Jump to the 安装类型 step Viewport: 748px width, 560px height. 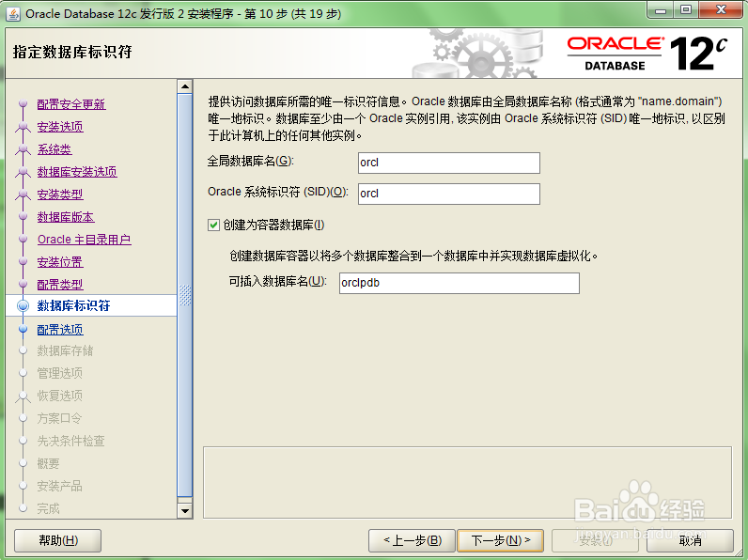click(x=60, y=194)
